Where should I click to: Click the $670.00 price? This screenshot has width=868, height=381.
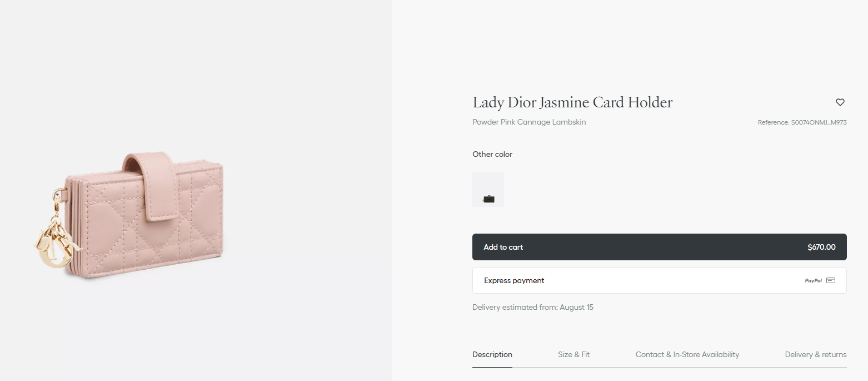(x=821, y=247)
